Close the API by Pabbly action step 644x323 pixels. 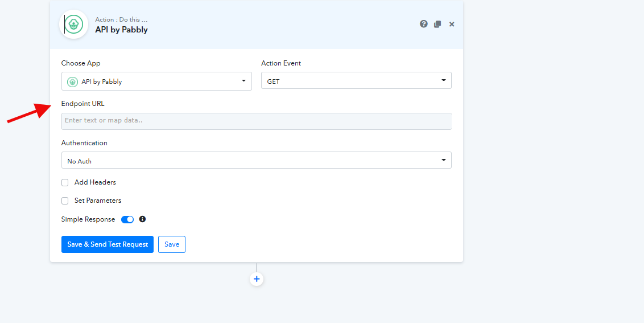click(452, 24)
